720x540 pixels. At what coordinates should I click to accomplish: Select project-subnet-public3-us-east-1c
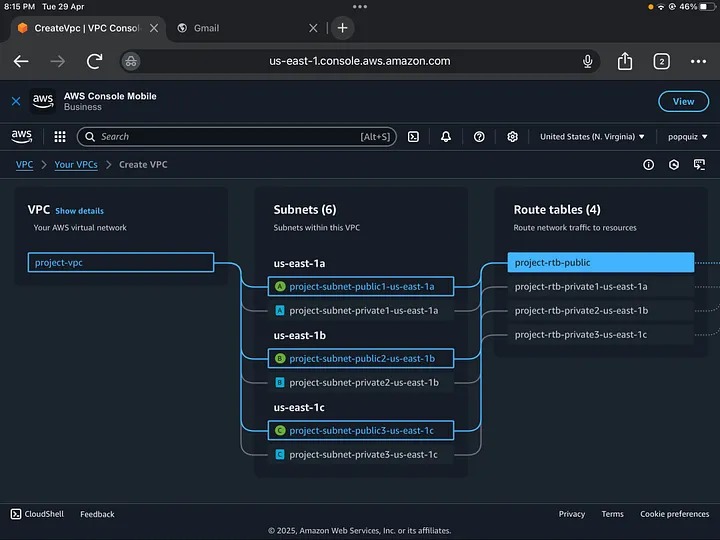click(x=361, y=431)
